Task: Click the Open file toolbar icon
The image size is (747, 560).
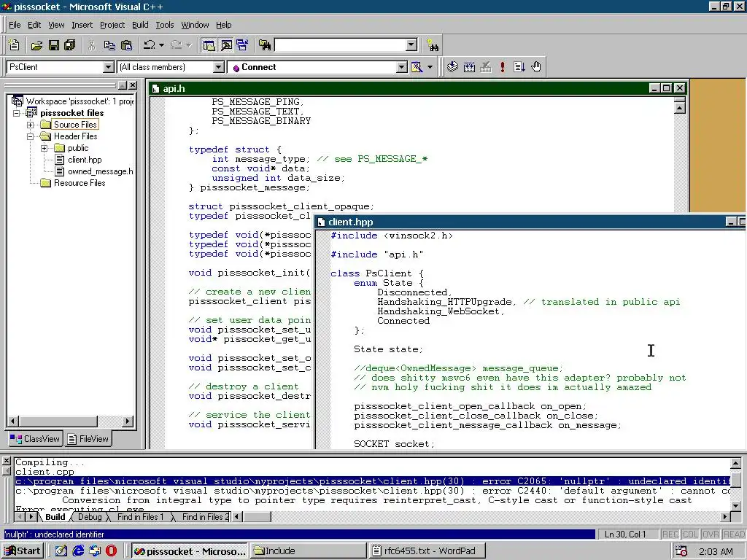Action: [x=36, y=45]
